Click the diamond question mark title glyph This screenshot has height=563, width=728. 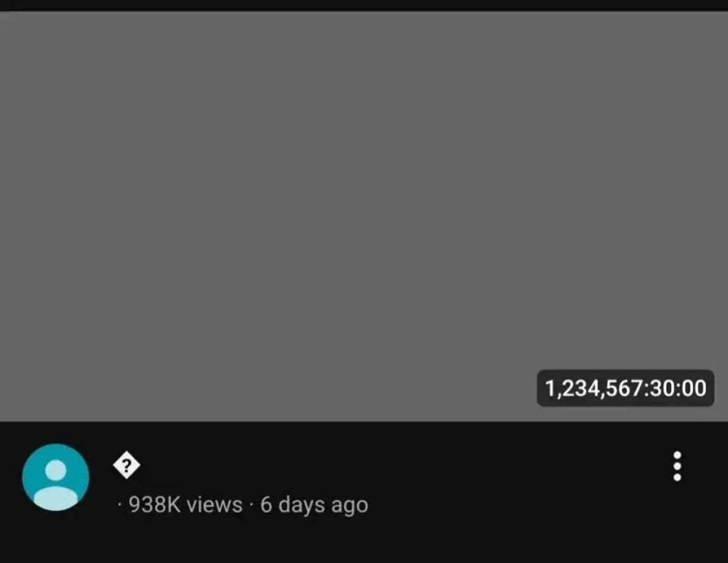click(x=126, y=467)
